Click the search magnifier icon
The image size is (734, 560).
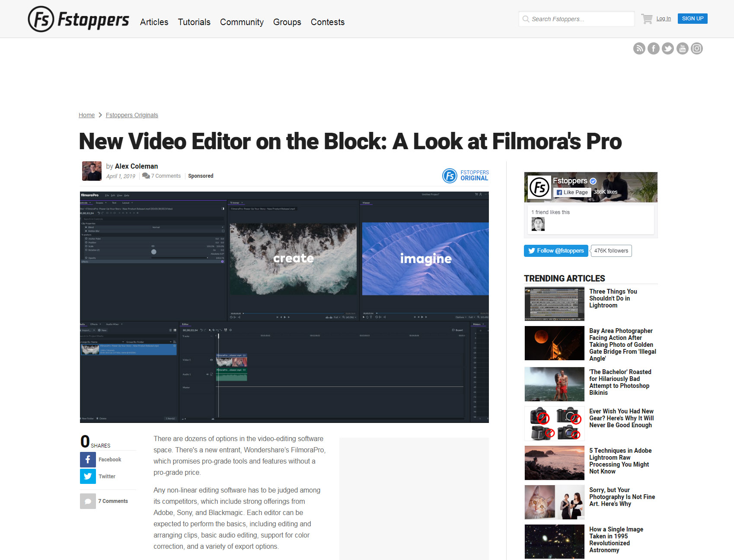526,19
